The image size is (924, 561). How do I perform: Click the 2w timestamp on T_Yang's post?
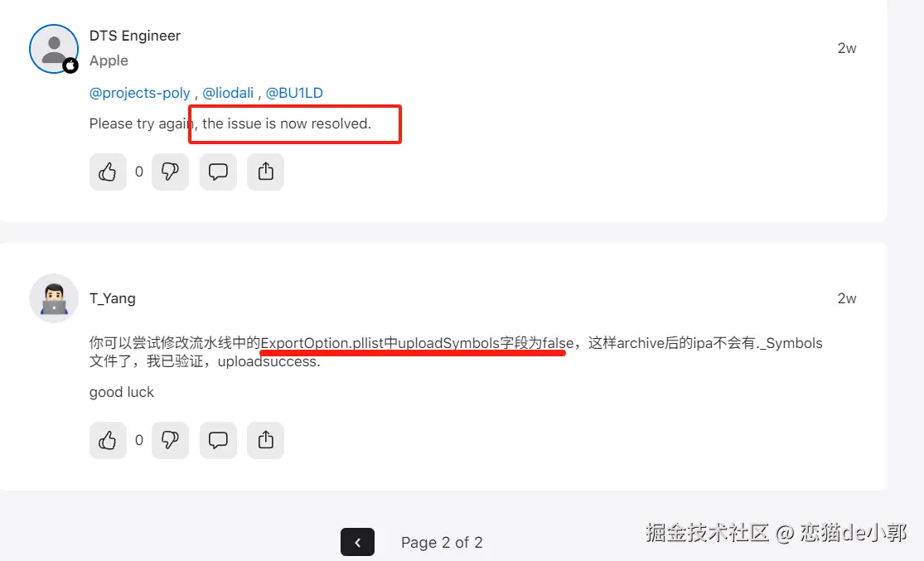[847, 299]
